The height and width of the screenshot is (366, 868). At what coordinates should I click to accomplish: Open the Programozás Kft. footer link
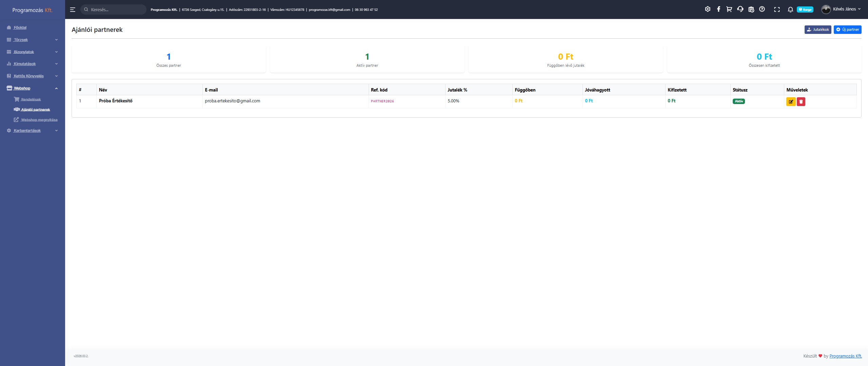point(845,356)
